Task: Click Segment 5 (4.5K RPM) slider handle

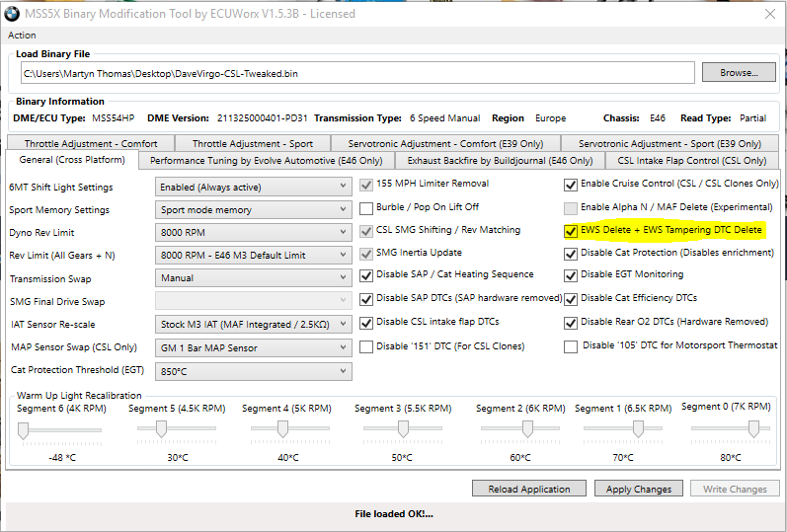Action: point(161,429)
